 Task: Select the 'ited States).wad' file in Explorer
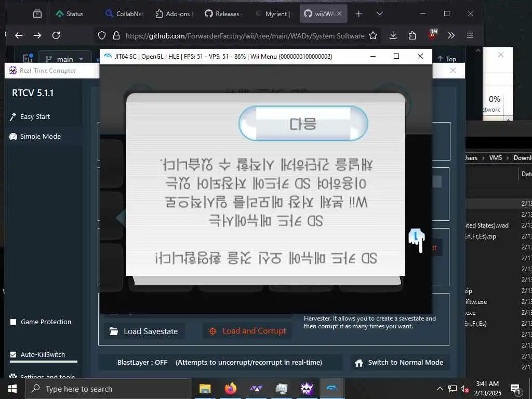486,225
